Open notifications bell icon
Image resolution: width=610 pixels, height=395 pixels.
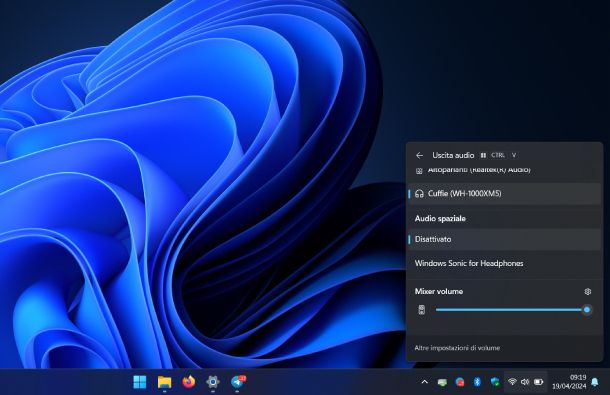[595, 382]
